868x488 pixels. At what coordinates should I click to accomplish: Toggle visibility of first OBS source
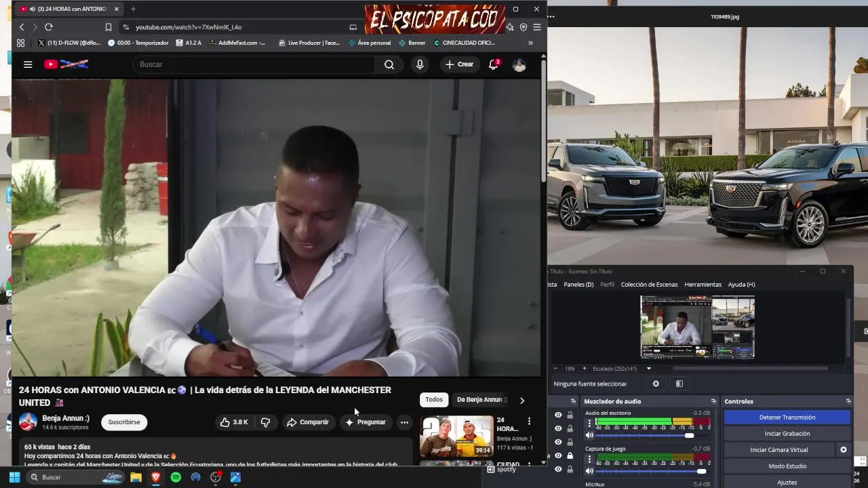coord(558,415)
